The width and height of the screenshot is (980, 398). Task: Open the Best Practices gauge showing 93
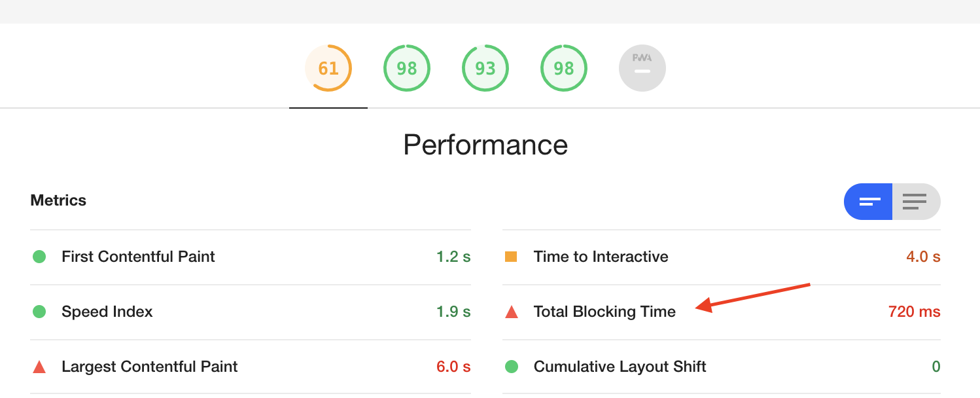pyautogui.click(x=485, y=68)
